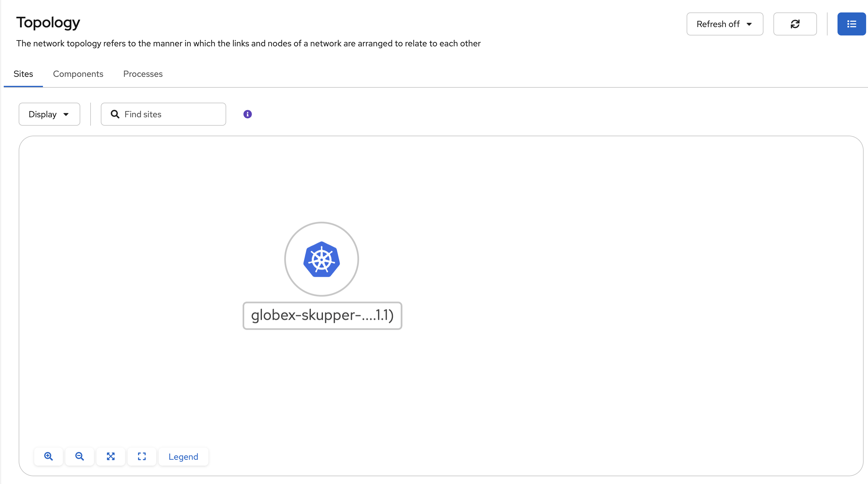Click the zoom in magnifier icon
868x484 pixels.
49,456
